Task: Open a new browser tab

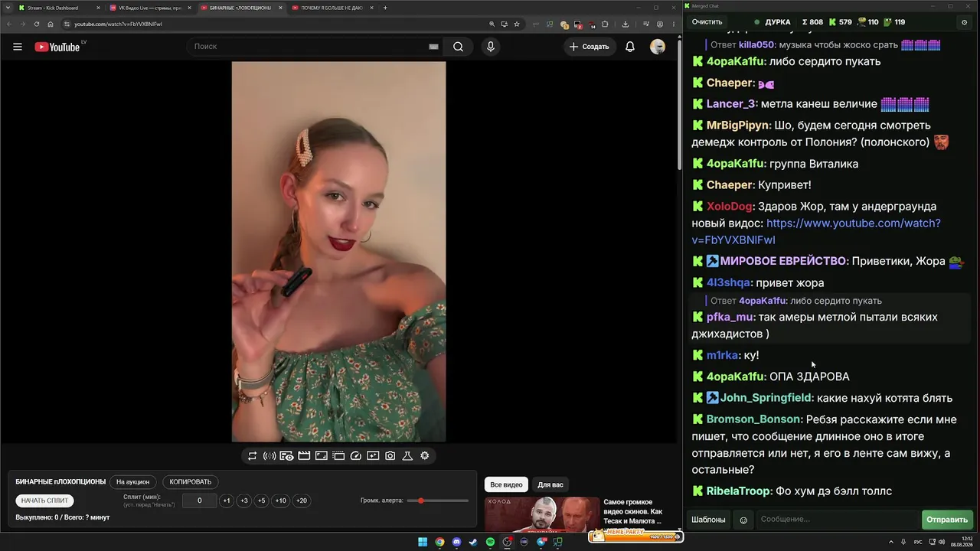Action: coord(385,8)
